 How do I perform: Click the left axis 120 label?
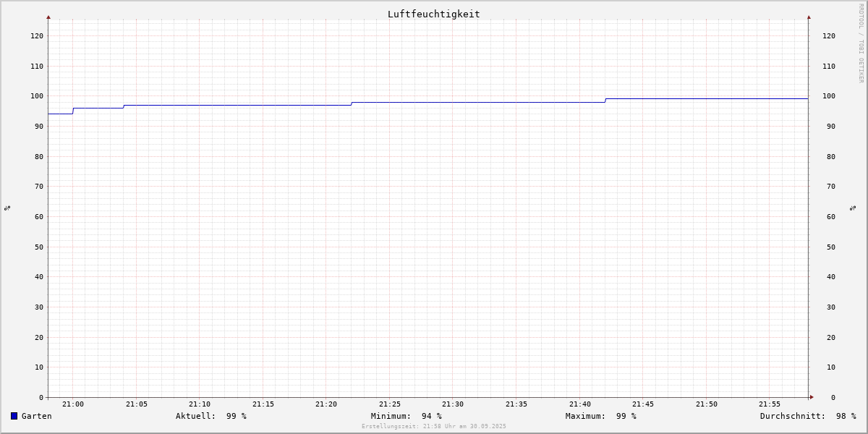(37, 36)
